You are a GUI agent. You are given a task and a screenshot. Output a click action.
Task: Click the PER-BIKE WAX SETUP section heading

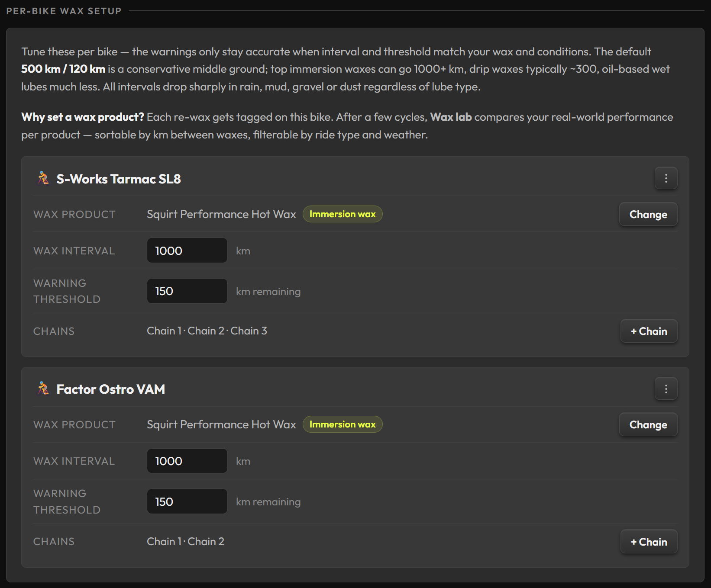point(64,11)
